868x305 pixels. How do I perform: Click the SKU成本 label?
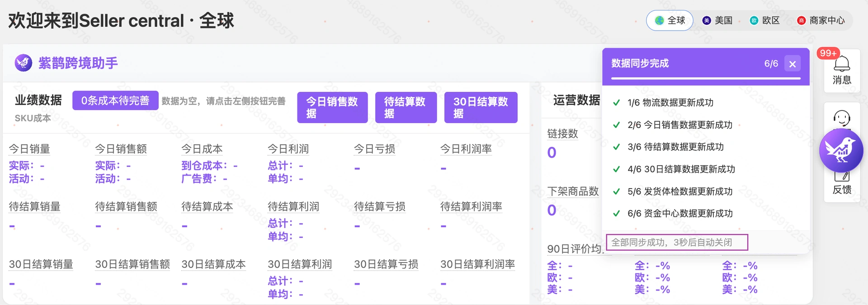point(33,118)
